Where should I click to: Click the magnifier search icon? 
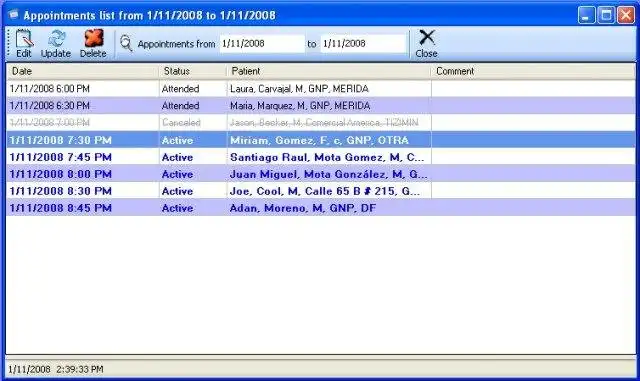tap(126, 43)
